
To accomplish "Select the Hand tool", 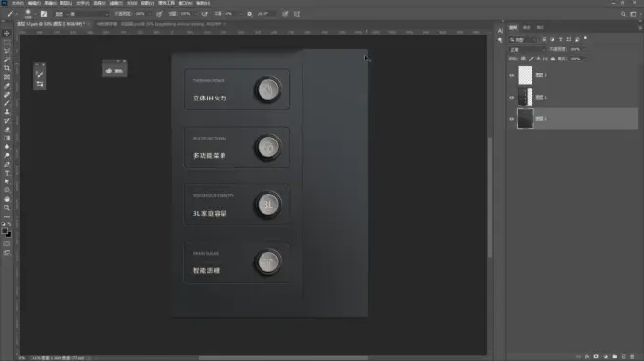I will click(x=7, y=199).
